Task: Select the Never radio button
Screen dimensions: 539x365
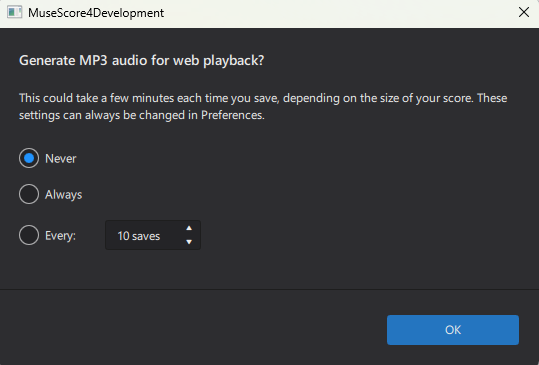Action: (x=29, y=158)
